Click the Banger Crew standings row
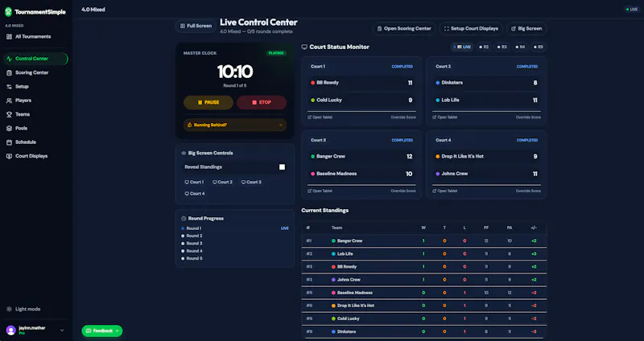The width and height of the screenshot is (644, 341). point(424,241)
